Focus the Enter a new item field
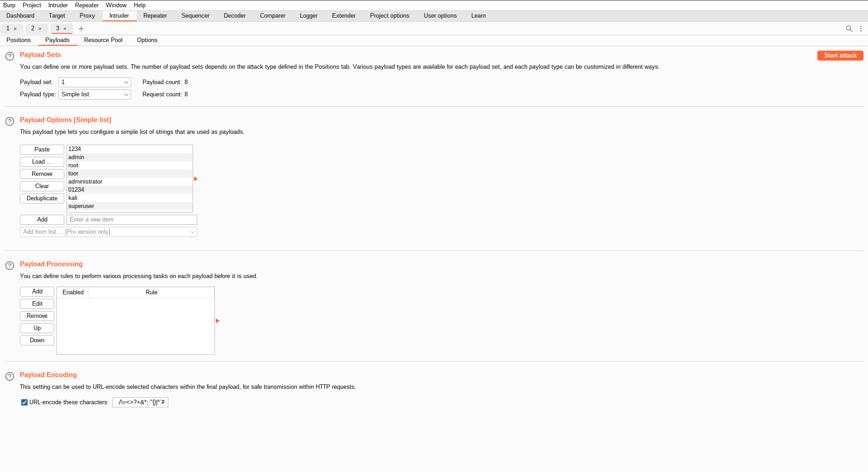This screenshot has width=868, height=472. pos(132,220)
